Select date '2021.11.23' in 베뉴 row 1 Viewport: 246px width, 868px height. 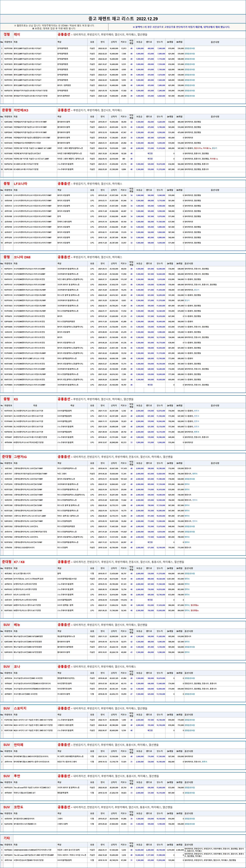pyautogui.click(x=102, y=637)
